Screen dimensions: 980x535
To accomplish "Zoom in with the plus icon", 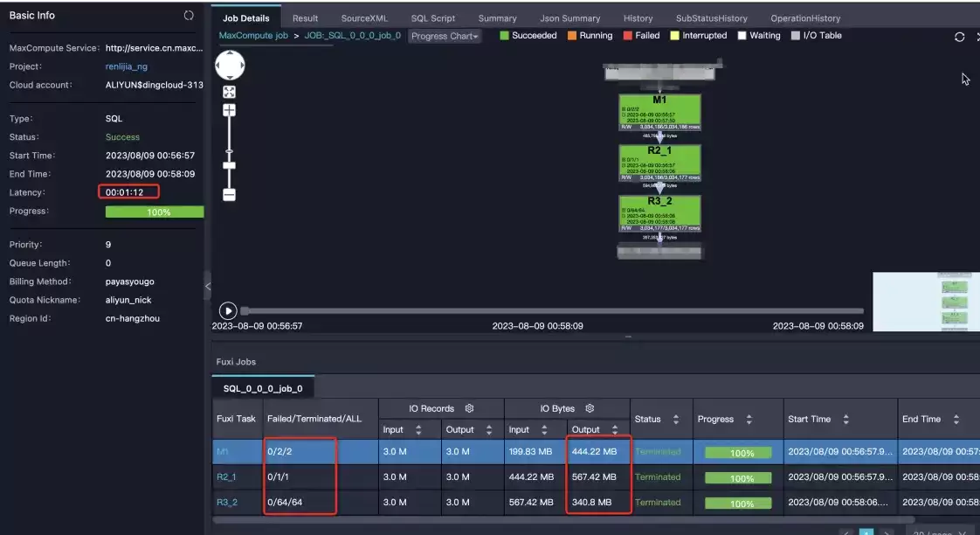I will pos(230,110).
